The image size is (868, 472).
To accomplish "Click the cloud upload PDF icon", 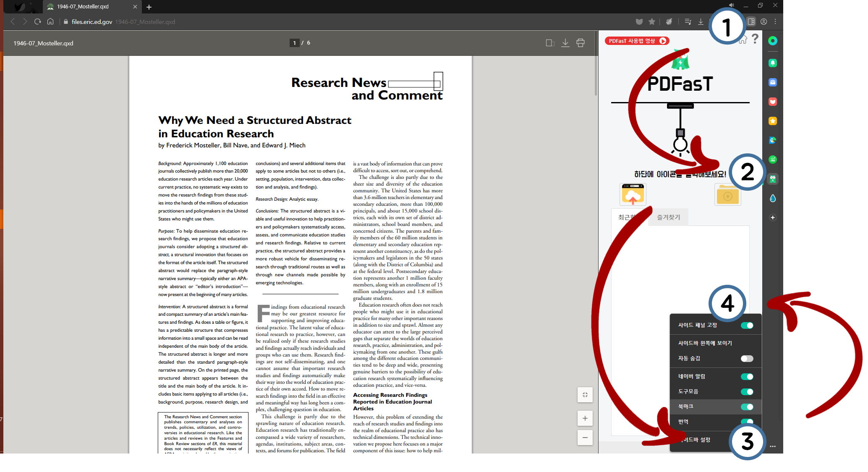I will pos(633,195).
